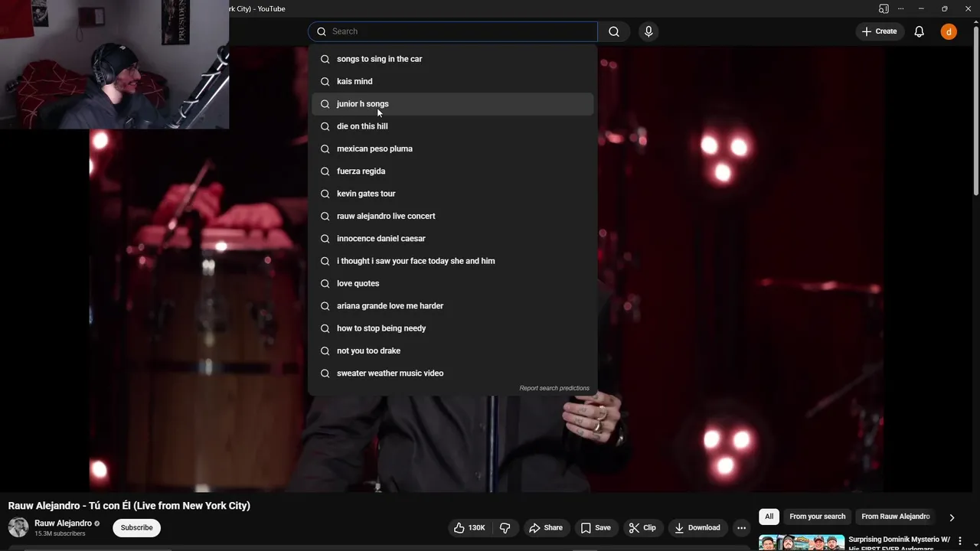Click magnifier icon beside 'fuerza regida'
Image resolution: width=980 pixels, height=551 pixels.
(325, 171)
